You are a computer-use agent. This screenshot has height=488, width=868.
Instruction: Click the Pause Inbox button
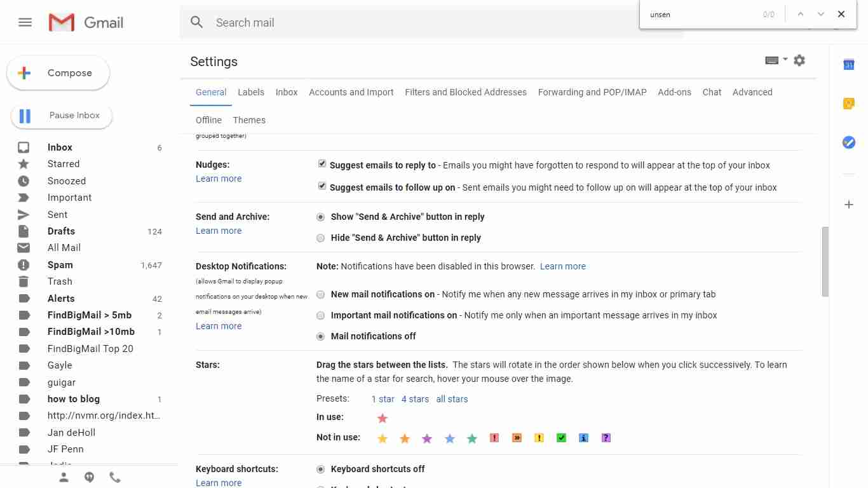(61, 116)
